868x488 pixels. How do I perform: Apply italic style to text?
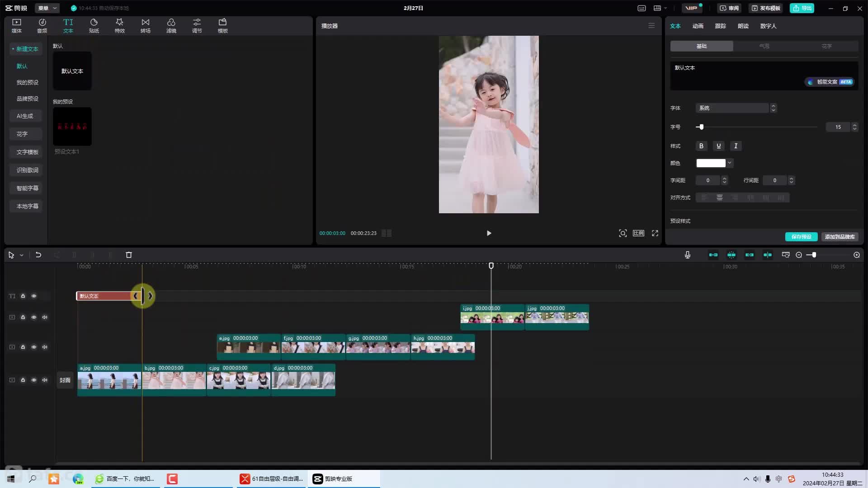point(736,146)
